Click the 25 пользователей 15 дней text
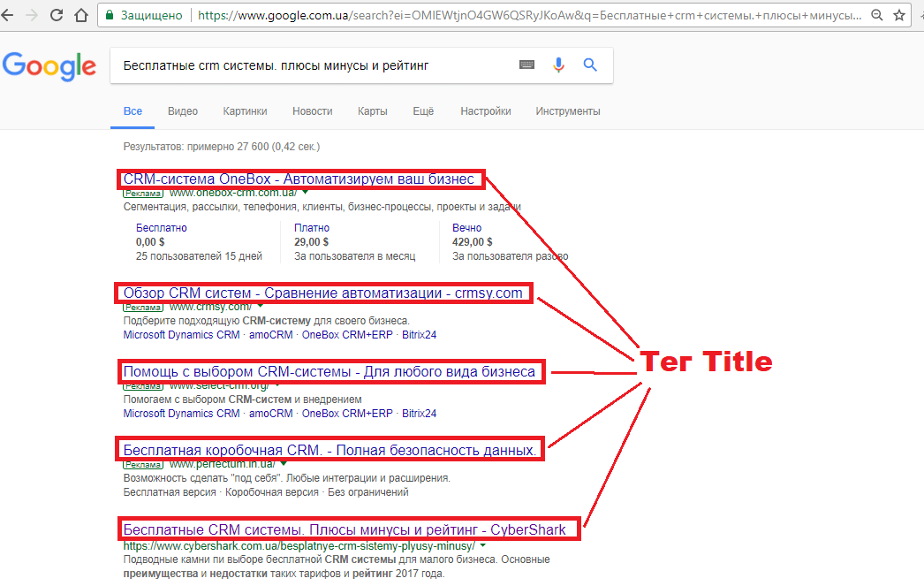Screen dimensions: 924x586 coord(199,255)
